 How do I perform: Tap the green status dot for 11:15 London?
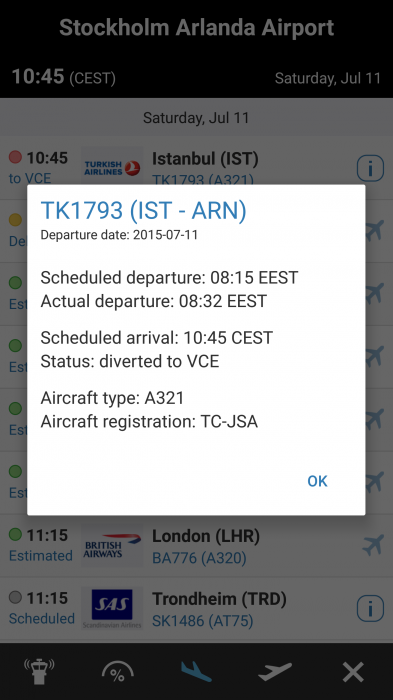15,534
